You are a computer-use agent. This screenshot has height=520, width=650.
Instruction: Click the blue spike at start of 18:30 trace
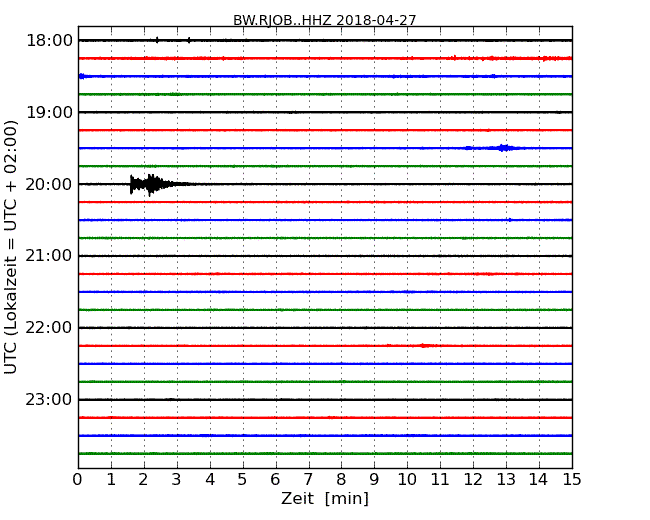(82, 76)
